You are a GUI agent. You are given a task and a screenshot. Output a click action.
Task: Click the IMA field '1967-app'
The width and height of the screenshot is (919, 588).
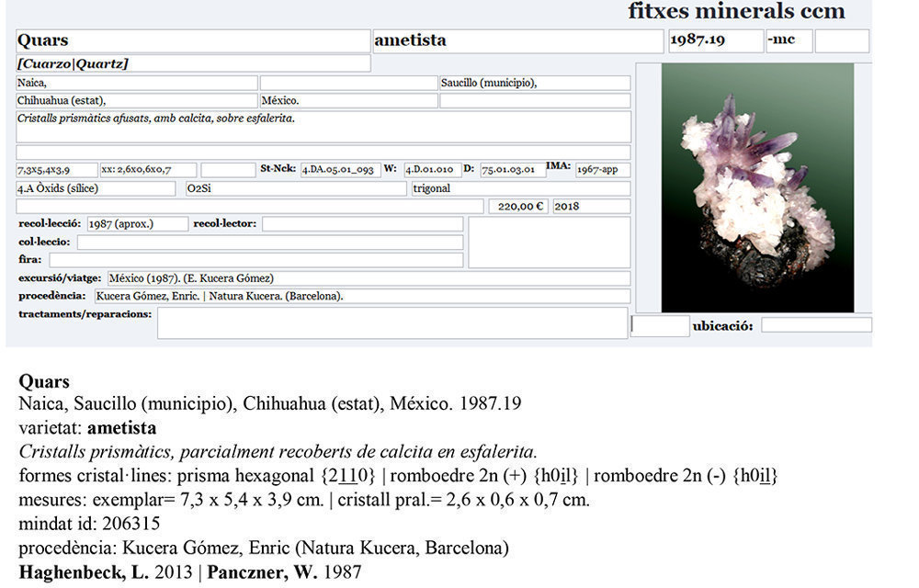coord(603,170)
